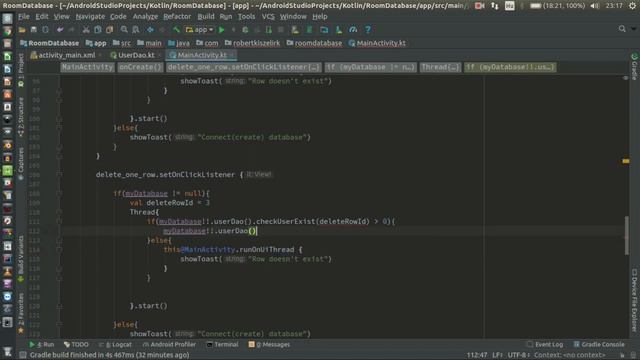The image size is (640, 360).
Task: Click the Make Project hammer icon
Action: pyautogui.click(x=176, y=29)
